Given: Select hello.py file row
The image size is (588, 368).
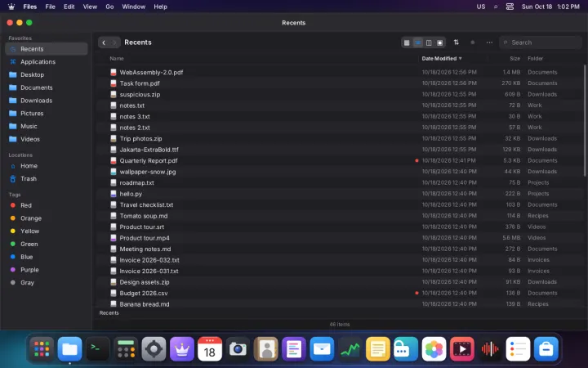Looking at the screenshot, I should [x=340, y=194].
